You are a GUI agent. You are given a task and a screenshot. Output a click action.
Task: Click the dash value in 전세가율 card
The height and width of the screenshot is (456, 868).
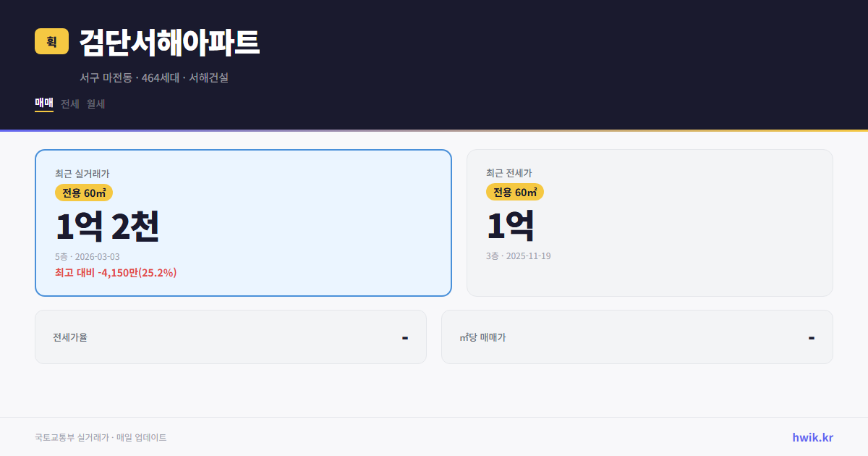click(x=405, y=337)
